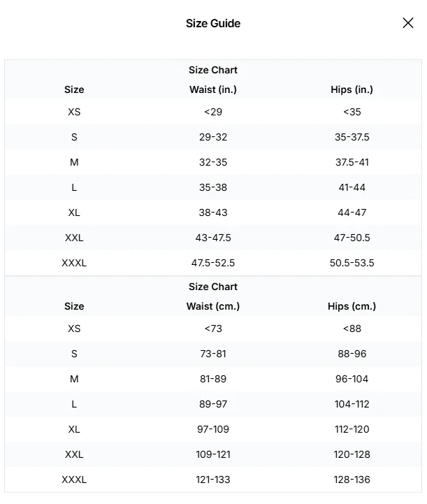The image size is (427, 504).
Task: Click the 38-43 waist inches cell
Action: tap(213, 213)
